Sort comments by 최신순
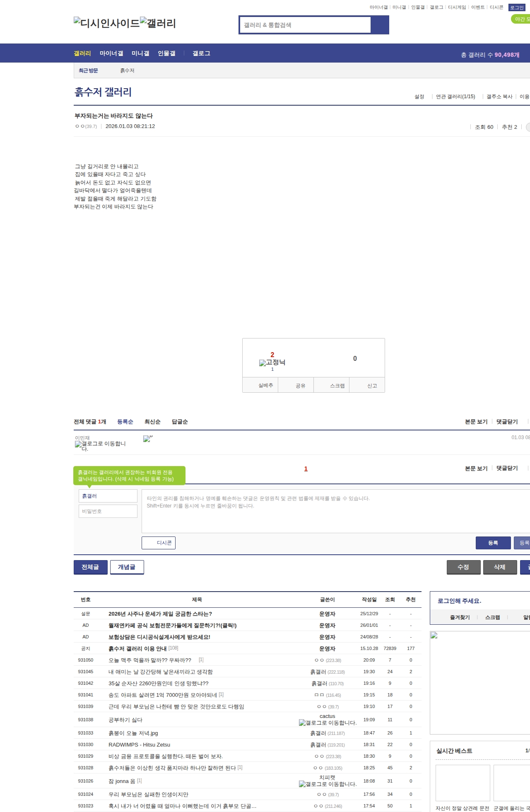The height and width of the screenshot is (812, 530). click(152, 422)
